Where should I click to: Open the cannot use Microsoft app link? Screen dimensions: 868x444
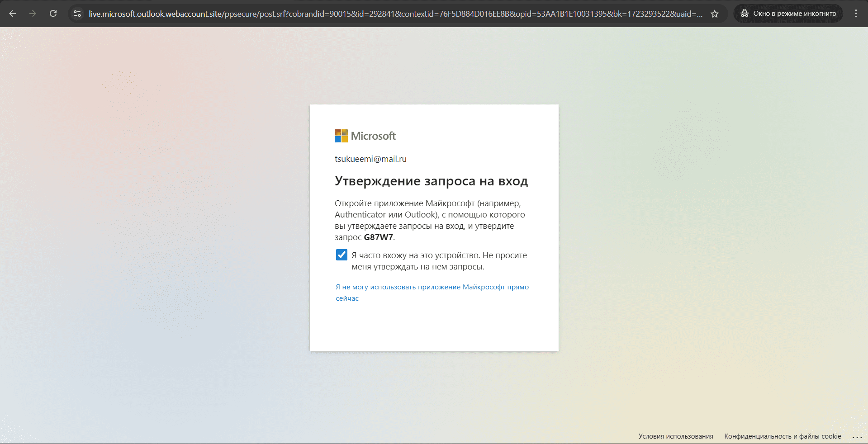(x=432, y=293)
